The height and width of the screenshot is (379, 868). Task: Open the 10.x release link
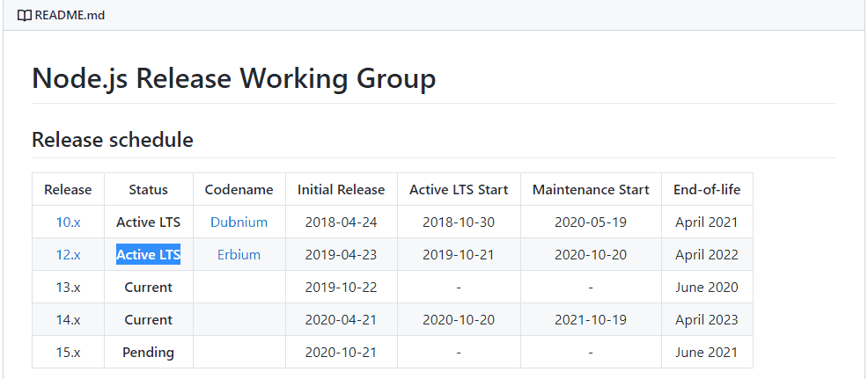coord(68,222)
